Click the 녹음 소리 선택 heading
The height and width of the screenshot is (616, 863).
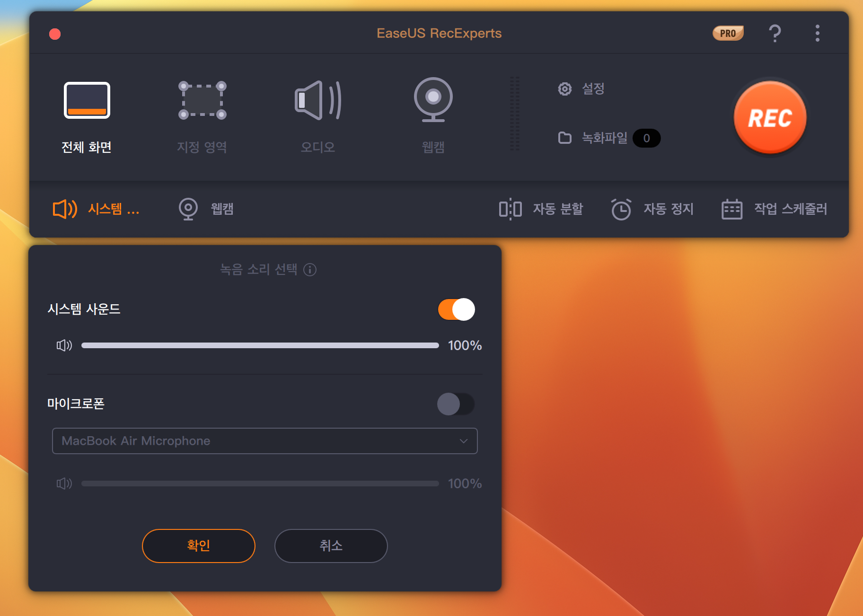coord(259,269)
